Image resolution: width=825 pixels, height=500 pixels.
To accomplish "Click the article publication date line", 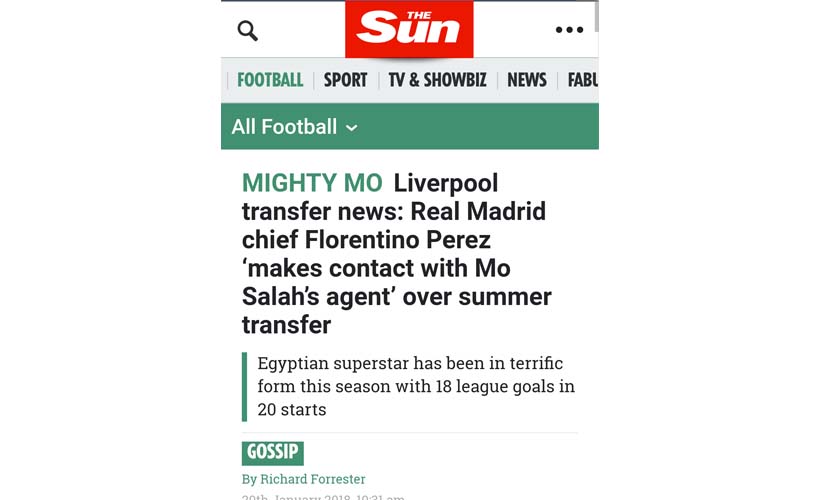I will tap(323, 497).
